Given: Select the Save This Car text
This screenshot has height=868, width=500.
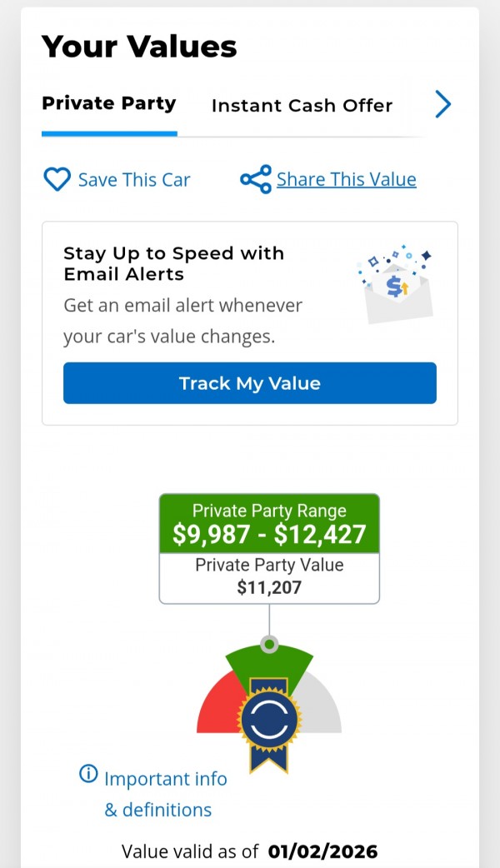Looking at the screenshot, I should pos(134,180).
